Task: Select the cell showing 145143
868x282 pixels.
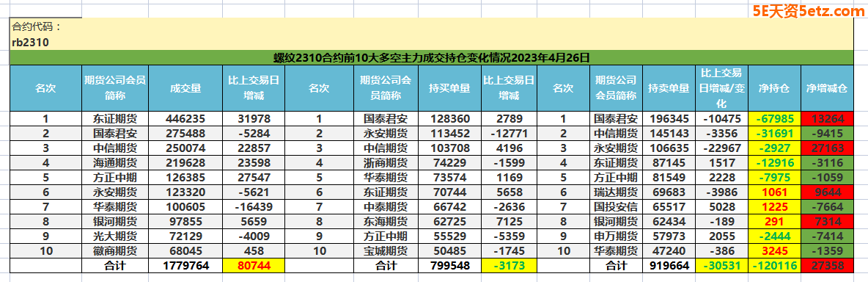Action: pyautogui.click(x=669, y=133)
